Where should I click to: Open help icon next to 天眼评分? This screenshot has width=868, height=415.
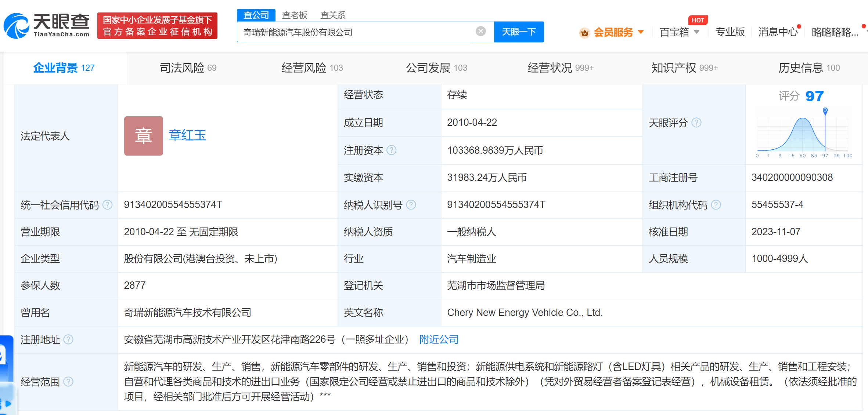[x=696, y=123]
